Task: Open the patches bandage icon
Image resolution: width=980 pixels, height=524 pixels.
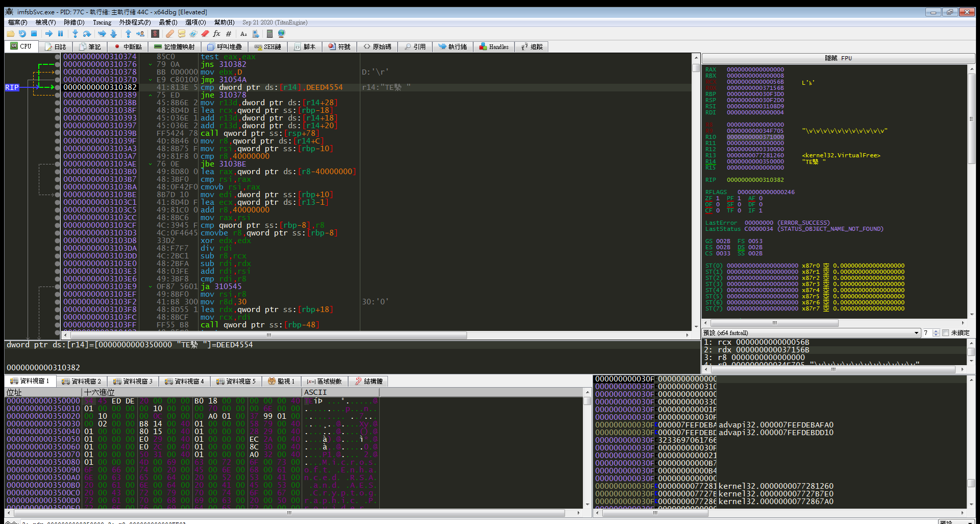Action: pyautogui.click(x=170, y=34)
